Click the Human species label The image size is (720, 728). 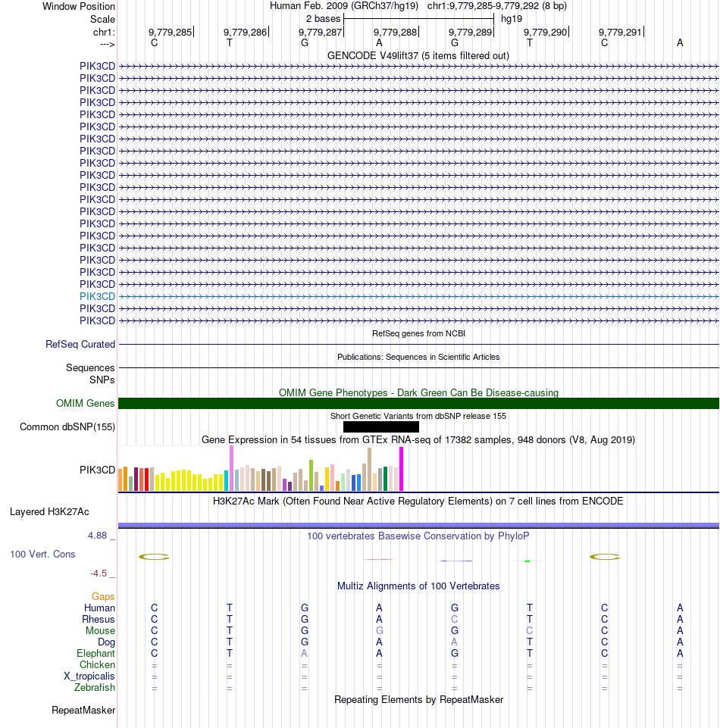click(99, 608)
